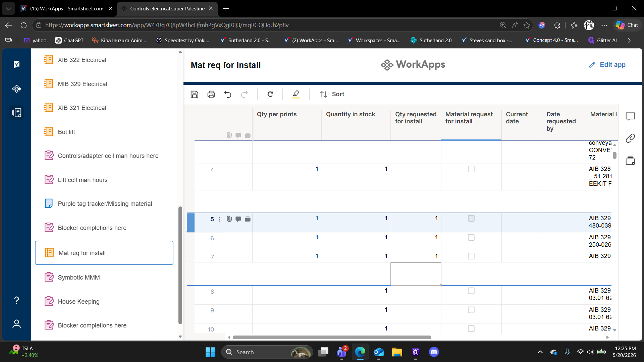Add page to favorites star icon
The width and height of the screenshot is (644, 362).
(527, 25)
